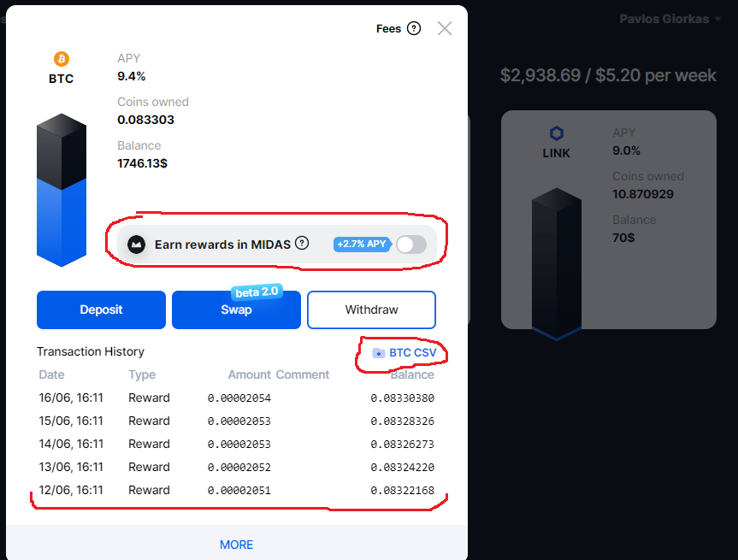The height and width of the screenshot is (560, 738).
Task: Click the BTC column graphic
Action: (x=62, y=190)
